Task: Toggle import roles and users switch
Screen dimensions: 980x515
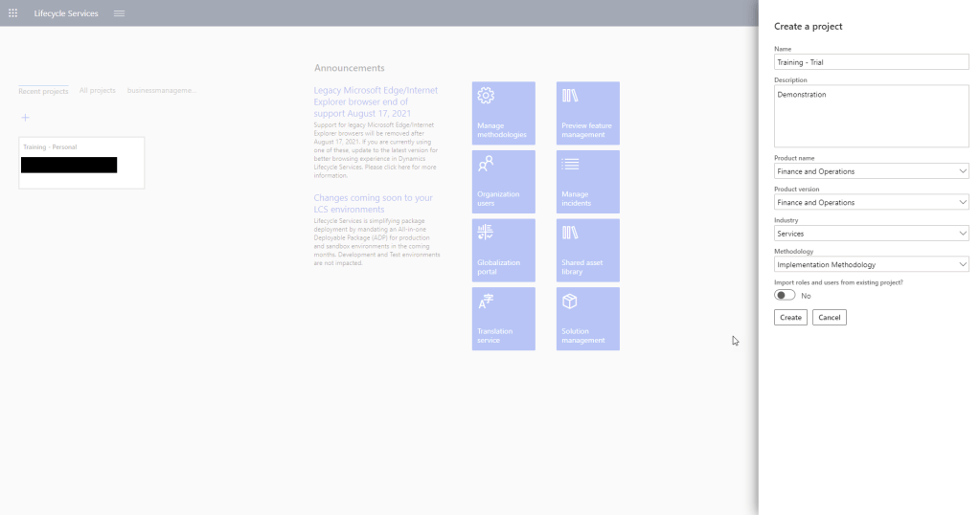Action: click(786, 296)
